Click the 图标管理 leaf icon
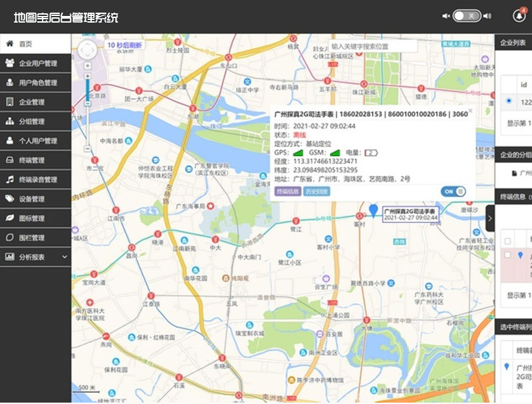The image size is (532, 404). [x=10, y=218]
